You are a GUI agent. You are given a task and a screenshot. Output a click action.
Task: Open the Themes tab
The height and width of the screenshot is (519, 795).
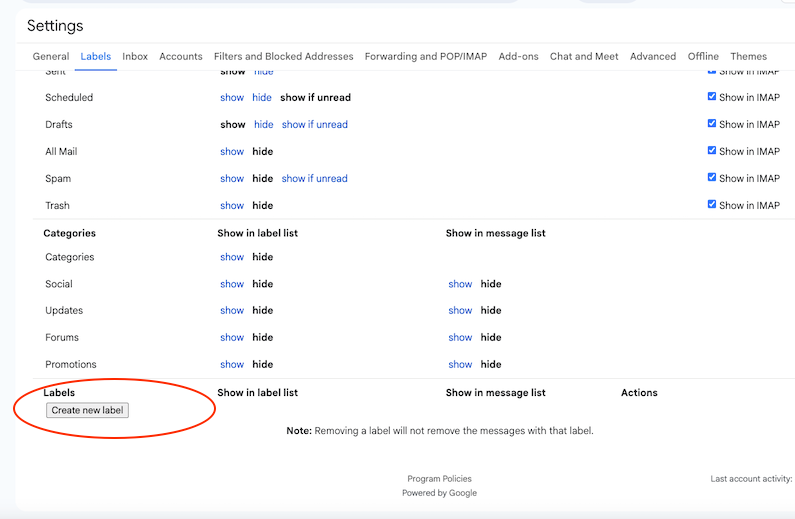(x=748, y=57)
